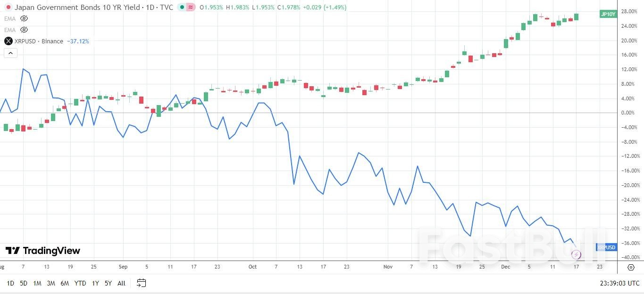Viewport: 644px width, 294px height.
Task: Click the TradingView logo
Action: 43,251
